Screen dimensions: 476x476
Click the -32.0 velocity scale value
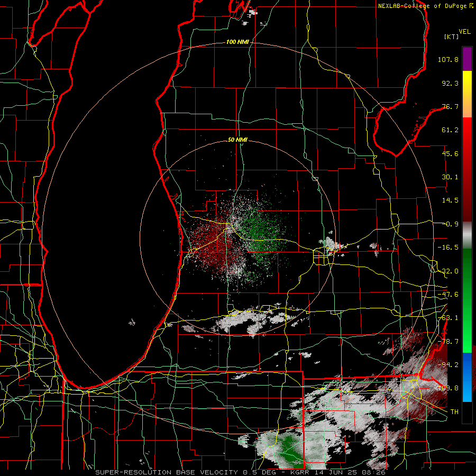coord(448,271)
